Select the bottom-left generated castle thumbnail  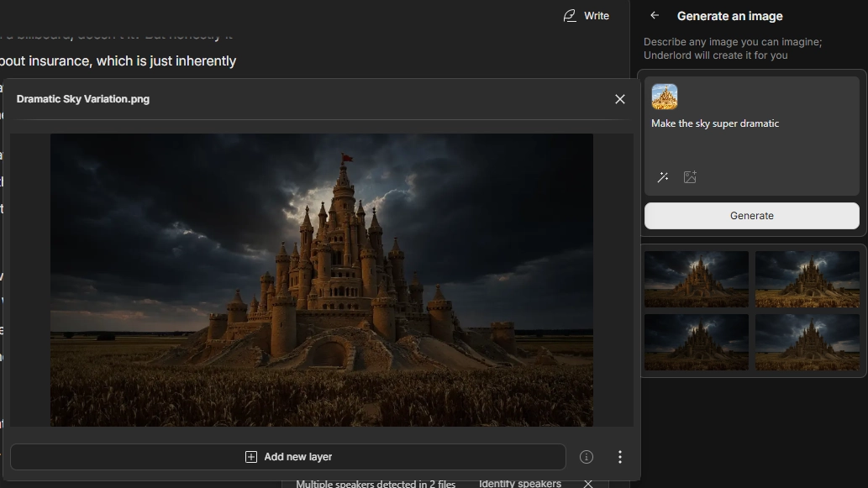point(697,342)
